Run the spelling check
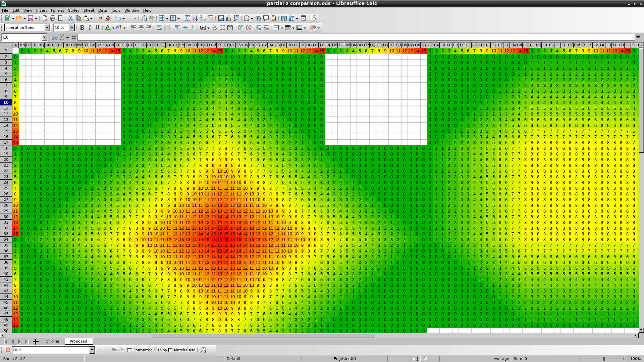644x362 pixels. (x=152, y=18)
